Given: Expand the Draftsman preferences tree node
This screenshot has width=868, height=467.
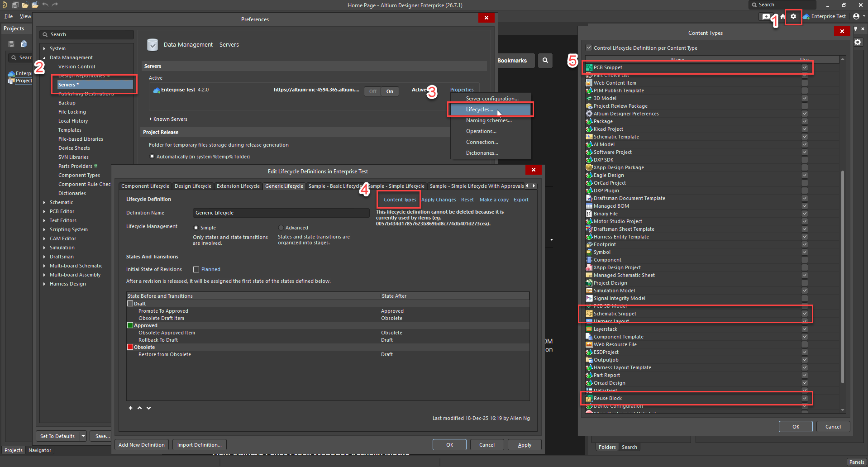Looking at the screenshot, I should [x=44, y=257].
